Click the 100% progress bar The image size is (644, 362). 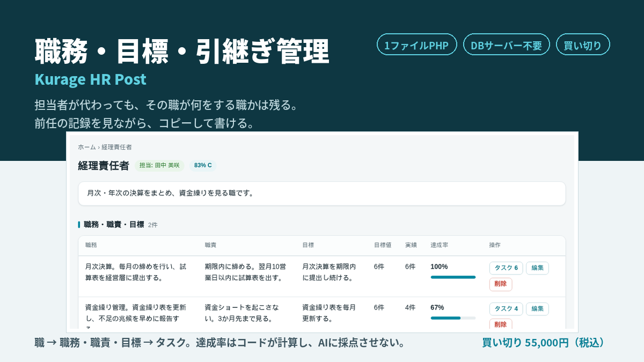[453, 277]
